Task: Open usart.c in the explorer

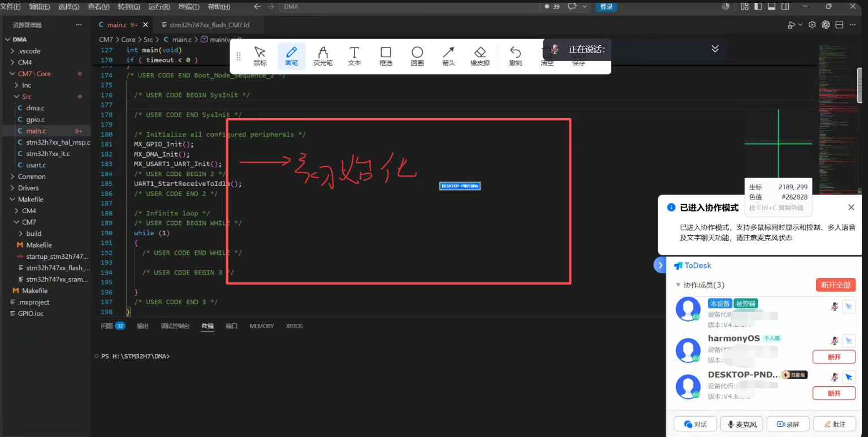Action: [x=36, y=165]
